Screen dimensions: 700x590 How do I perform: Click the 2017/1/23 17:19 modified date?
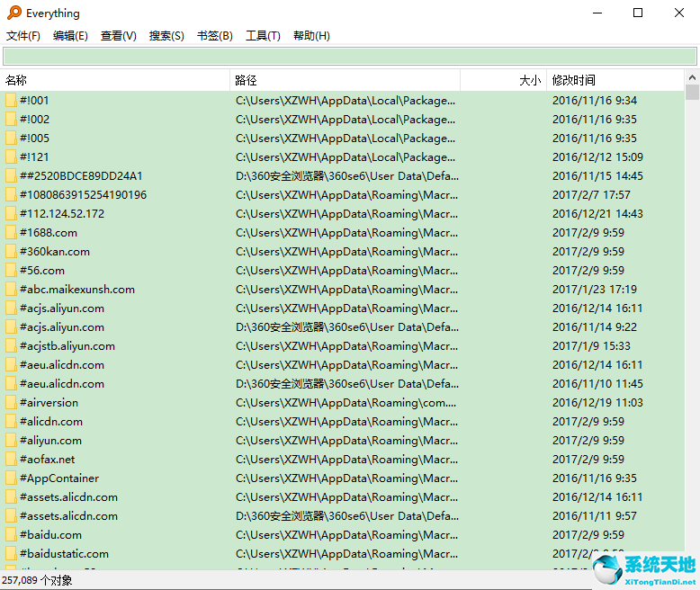pos(594,290)
